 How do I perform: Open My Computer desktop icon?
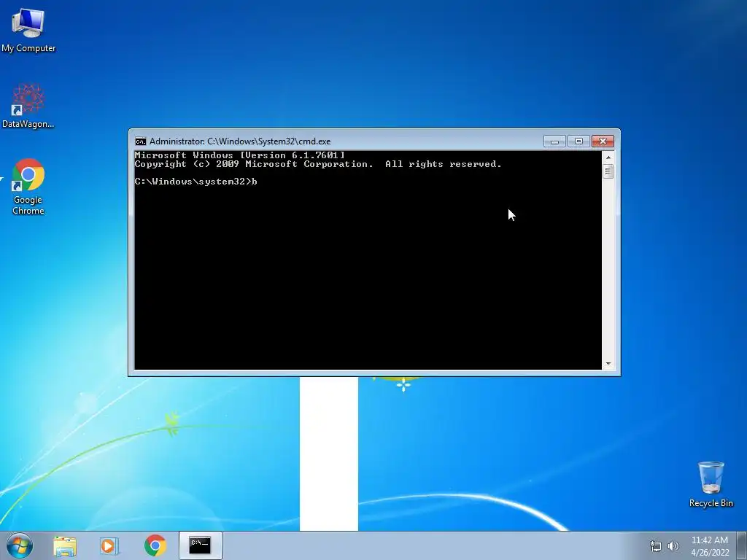28,29
